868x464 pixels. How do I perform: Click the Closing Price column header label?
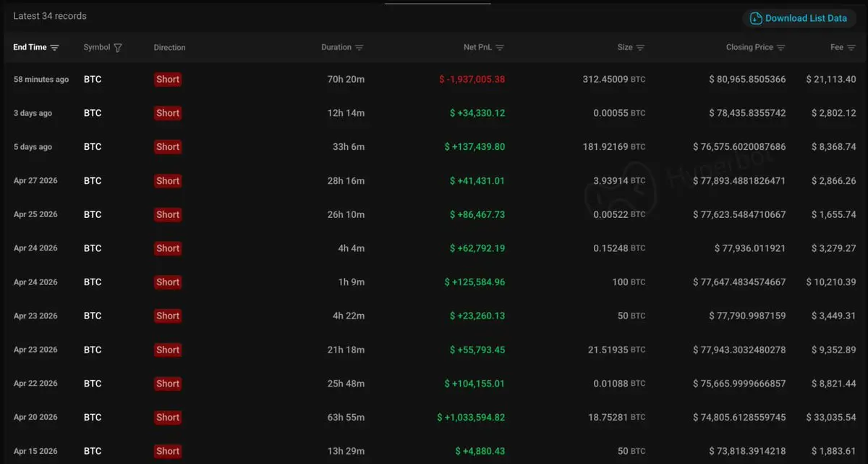[x=749, y=47]
